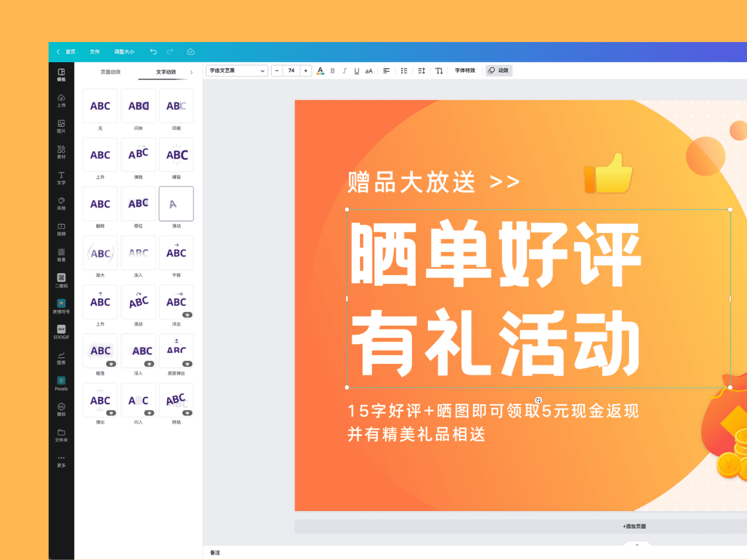Switch to 文字动效 text animation tab

166,72
